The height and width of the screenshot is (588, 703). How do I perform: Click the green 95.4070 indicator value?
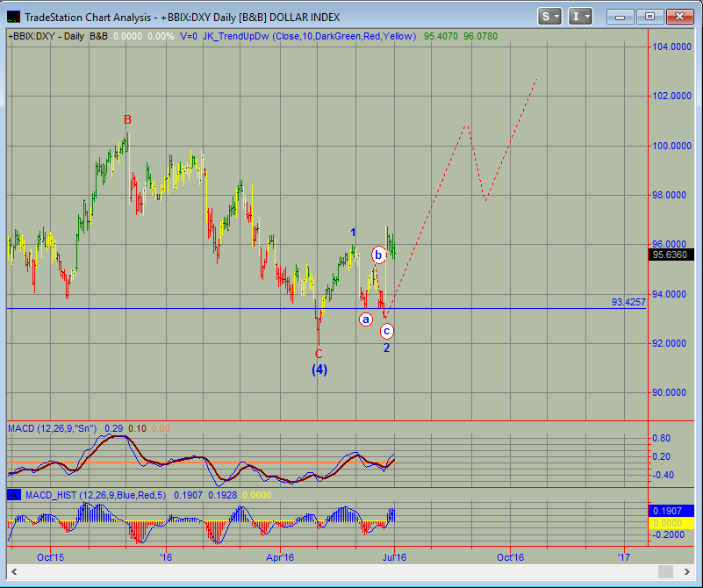point(441,36)
